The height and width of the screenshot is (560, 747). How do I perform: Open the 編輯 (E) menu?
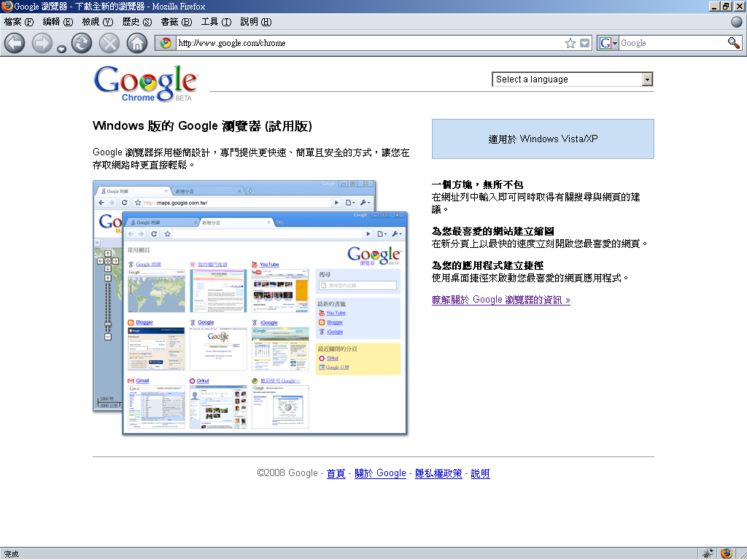(x=58, y=22)
